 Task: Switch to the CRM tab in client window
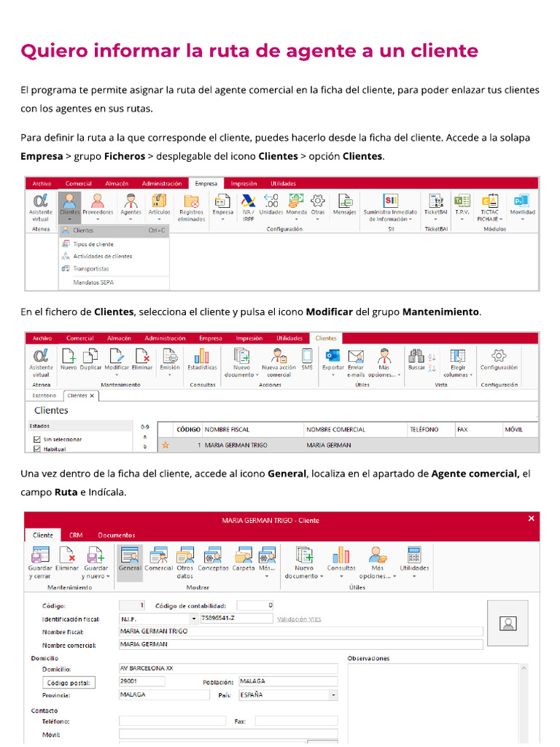pyautogui.click(x=76, y=535)
